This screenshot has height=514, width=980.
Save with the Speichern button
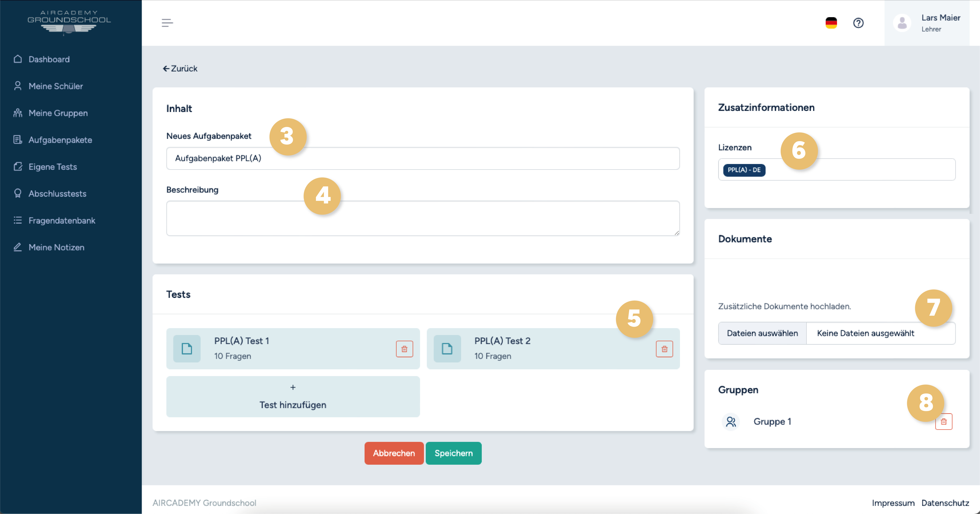tap(454, 453)
